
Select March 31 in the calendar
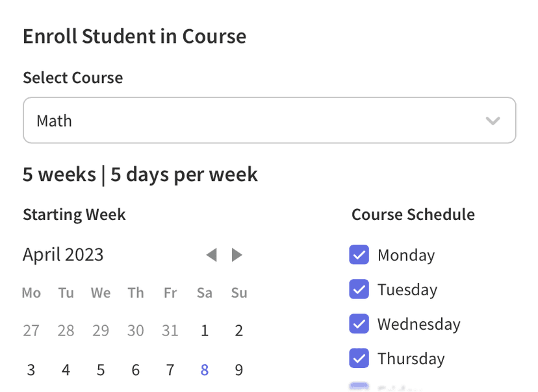pyautogui.click(x=170, y=331)
